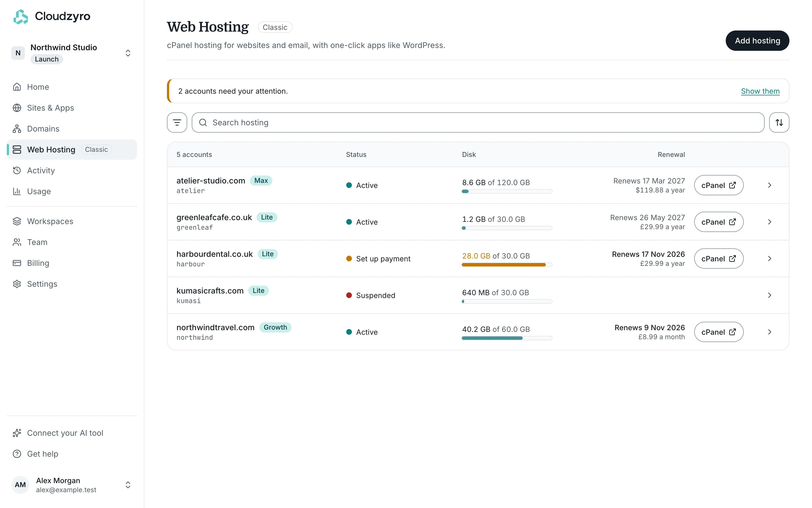
Task: Click the sort order arrows icon
Action: (x=779, y=122)
